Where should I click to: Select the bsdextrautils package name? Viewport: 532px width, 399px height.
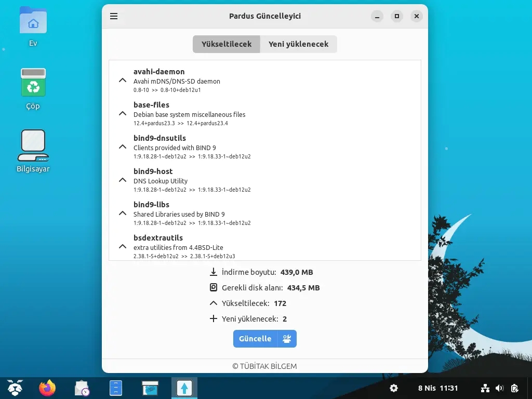158,238
